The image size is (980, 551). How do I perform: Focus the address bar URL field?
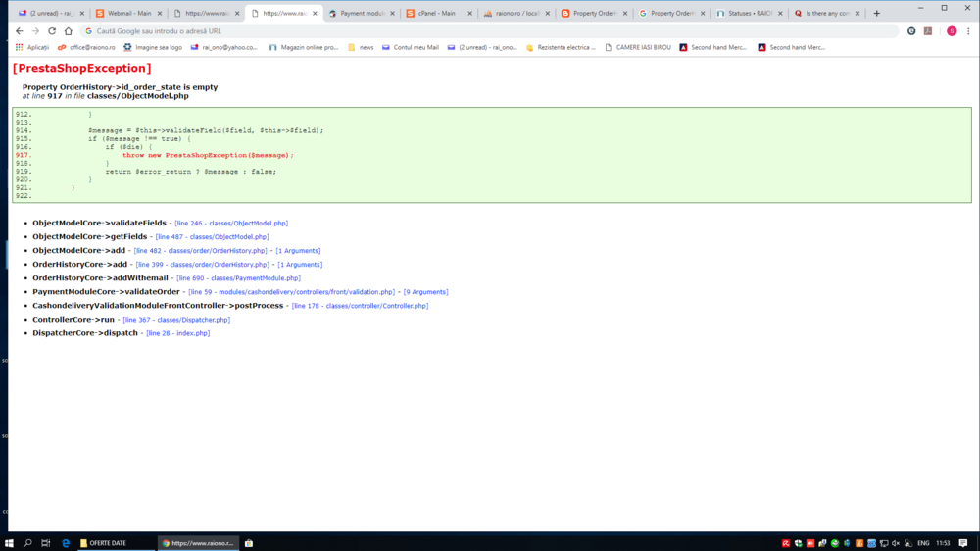(x=487, y=31)
